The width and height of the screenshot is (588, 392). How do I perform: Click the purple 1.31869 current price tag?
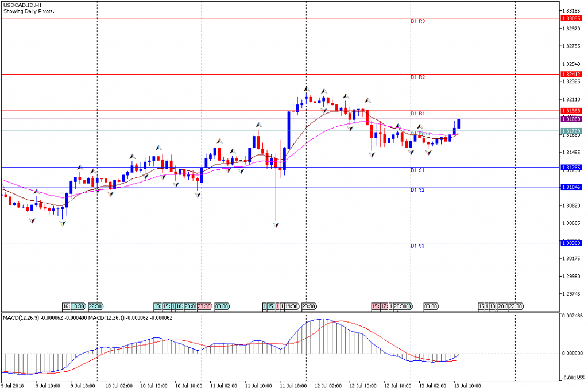click(x=571, y=119)
